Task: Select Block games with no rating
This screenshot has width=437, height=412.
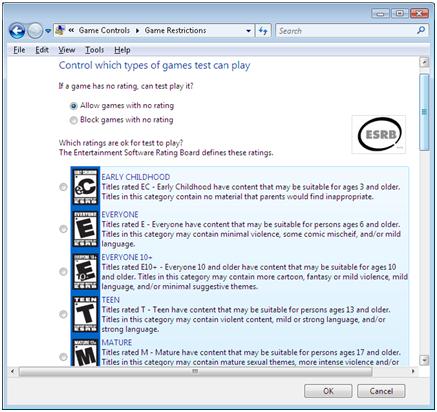Action: [x=73, y=120]
